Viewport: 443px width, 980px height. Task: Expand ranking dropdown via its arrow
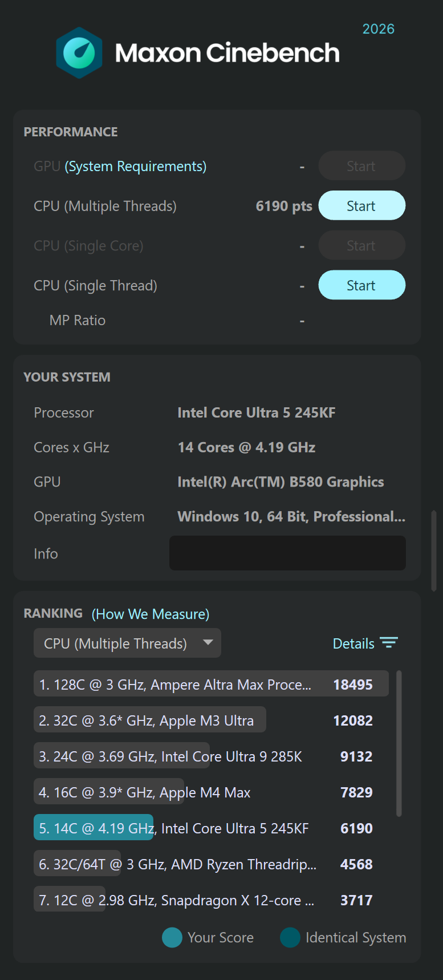click(x=208, y=643)
